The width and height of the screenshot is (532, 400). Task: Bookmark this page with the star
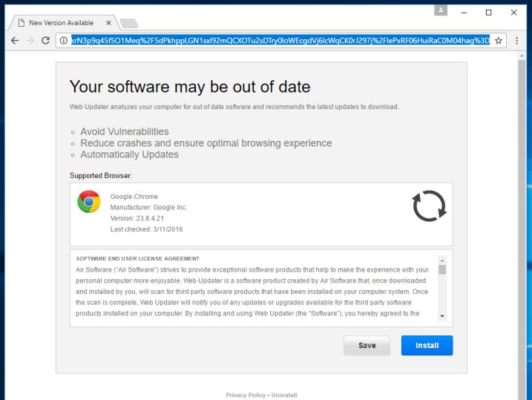pyautogui.click(x=499, y=40)
